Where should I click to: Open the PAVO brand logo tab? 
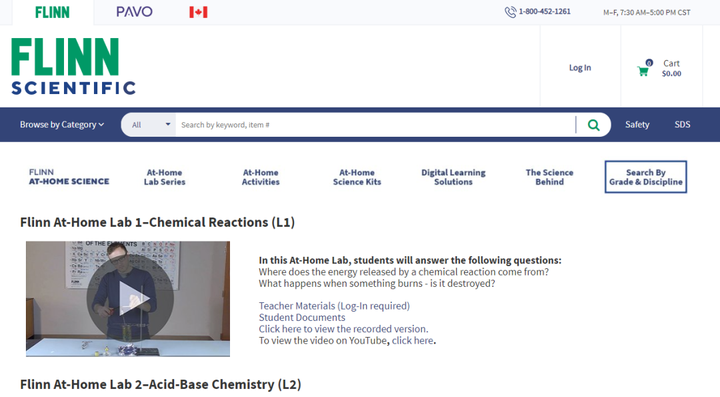click(x=134, y=12)
